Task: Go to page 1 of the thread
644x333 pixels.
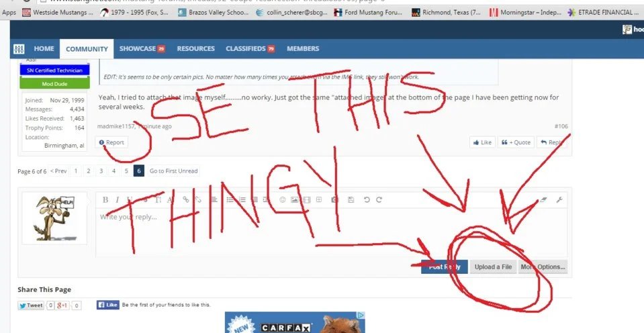Action: pyautogui.click(x=76, y=171)
